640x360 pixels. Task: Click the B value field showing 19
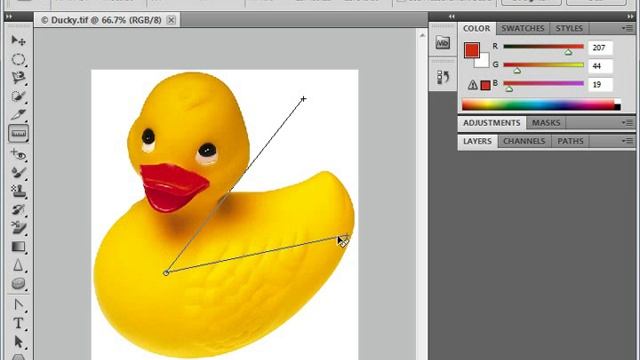click(x=600, y=84)
